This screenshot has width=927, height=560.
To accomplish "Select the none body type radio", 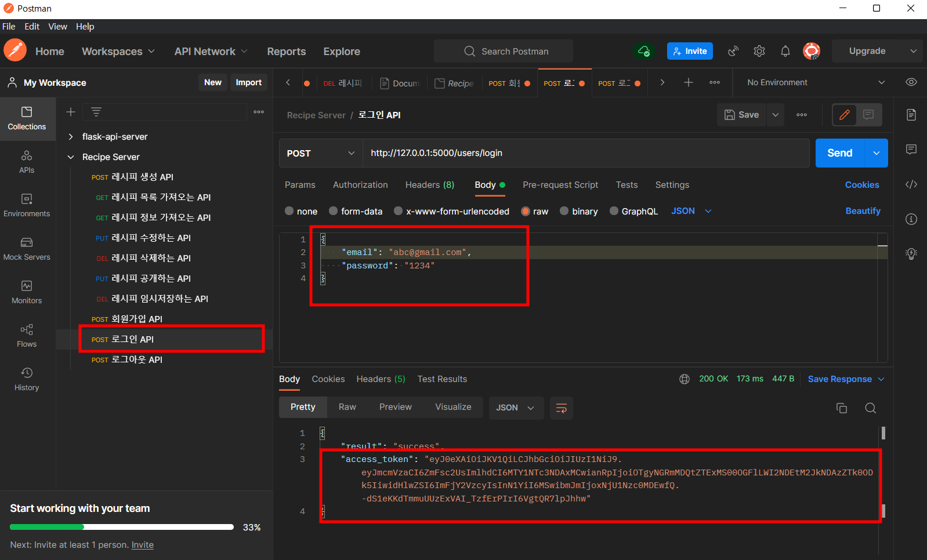I will (x=289, y=211).
